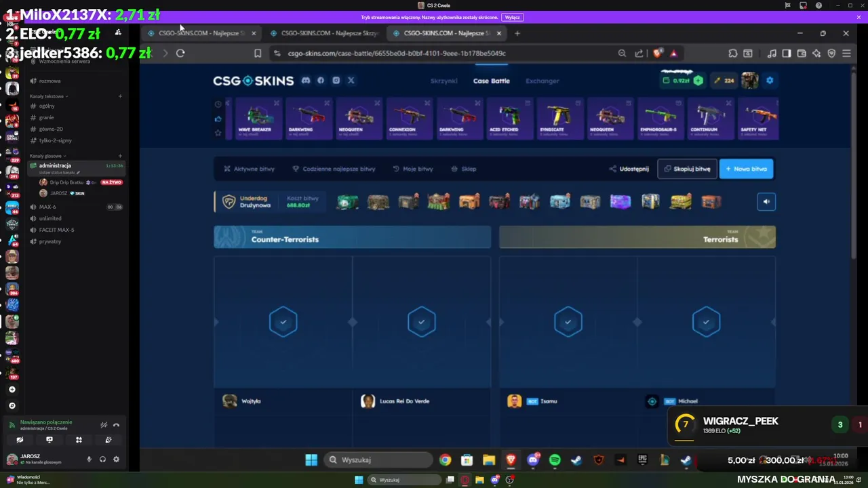
Task: Bookmark the current page
Action: [x=258, y=53]
